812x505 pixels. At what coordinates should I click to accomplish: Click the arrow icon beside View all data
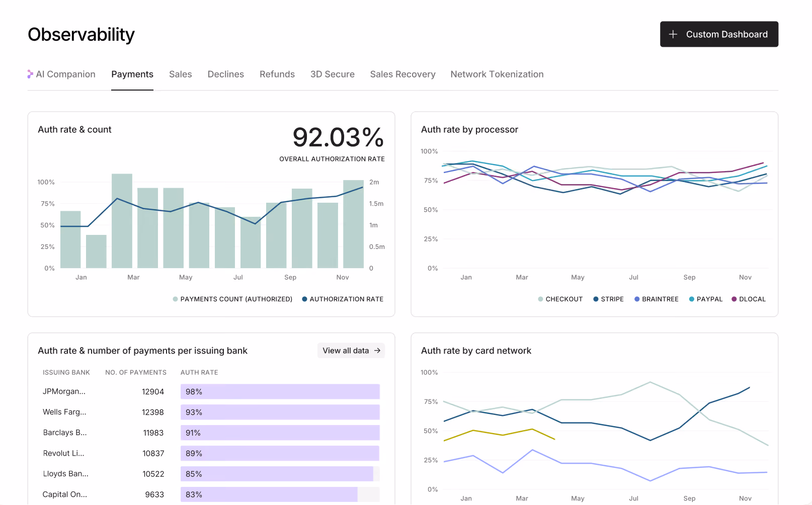[377, 351]
